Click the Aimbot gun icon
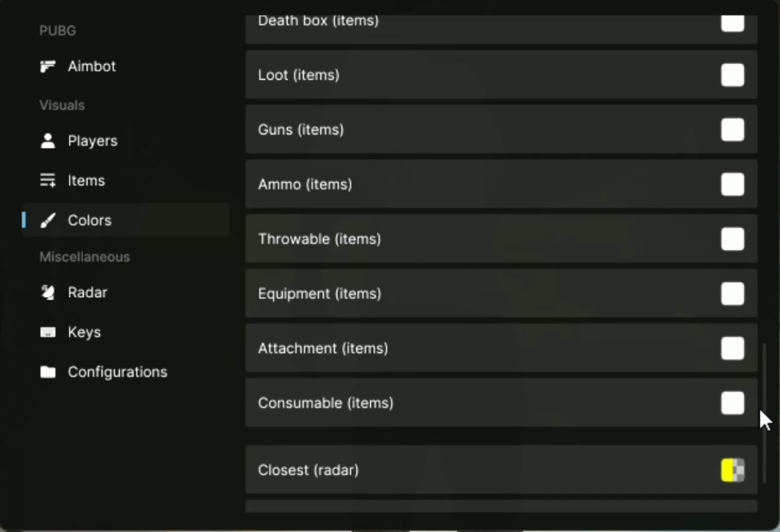The width and height of the screenshot is (780, 532). click(x=48, y=66)
